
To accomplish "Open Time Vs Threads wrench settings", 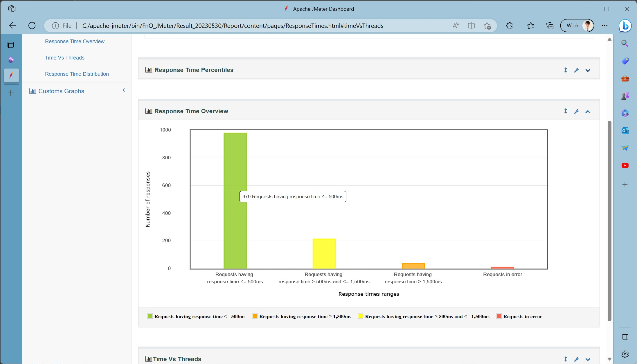I will pos(577,359).
